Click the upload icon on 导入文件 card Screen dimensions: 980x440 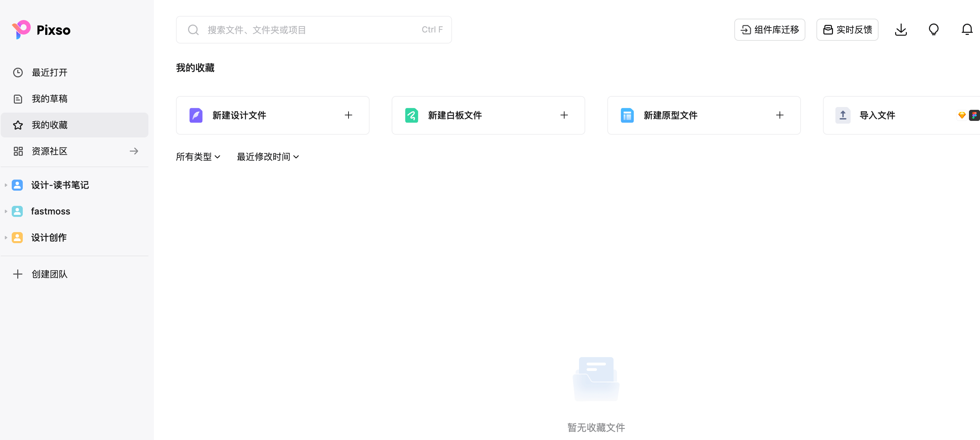point(843,115)
